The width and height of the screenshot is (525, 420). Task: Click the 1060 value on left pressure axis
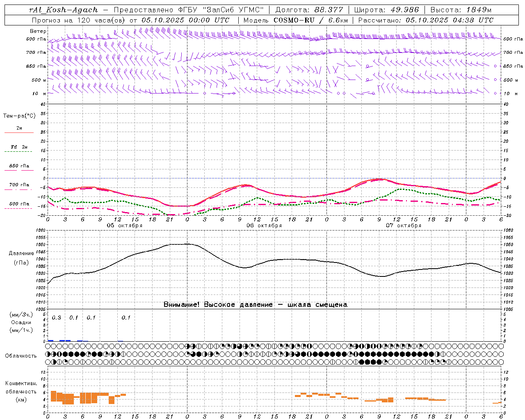tap(41, 231)
